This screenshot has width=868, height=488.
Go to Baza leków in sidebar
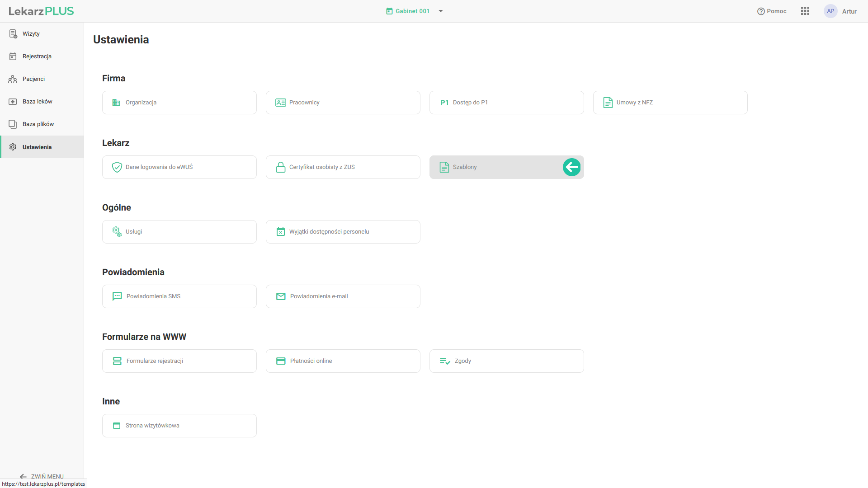click(37, 102)
